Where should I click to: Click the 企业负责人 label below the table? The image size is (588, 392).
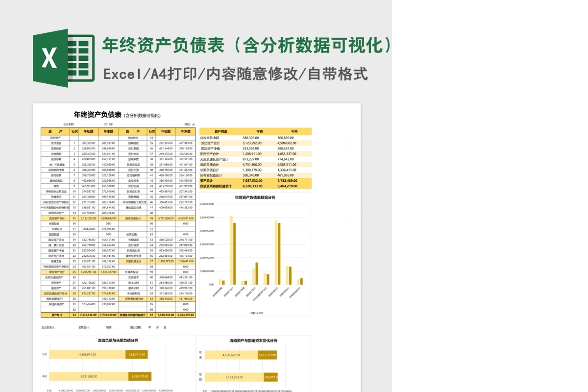[x=49, y=327]
